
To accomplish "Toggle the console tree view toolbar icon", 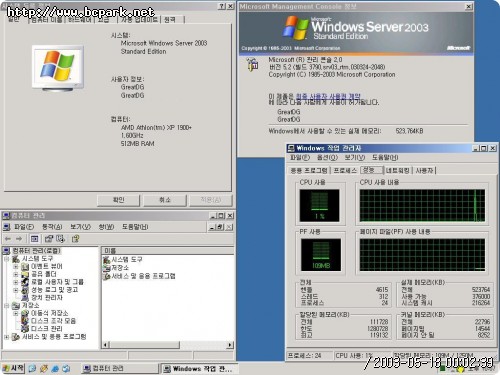I will tap(34, 239).
